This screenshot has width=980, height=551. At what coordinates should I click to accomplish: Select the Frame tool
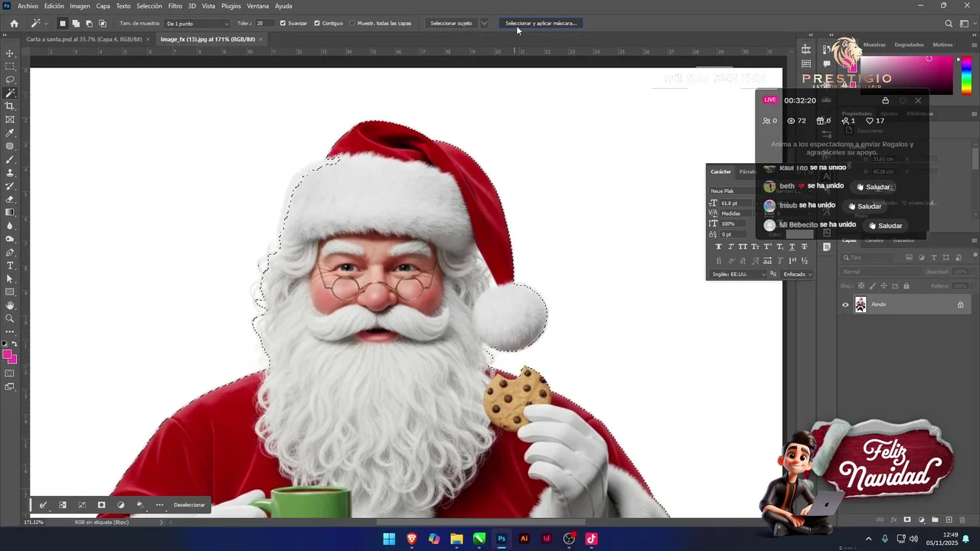[x=10, y=119]
